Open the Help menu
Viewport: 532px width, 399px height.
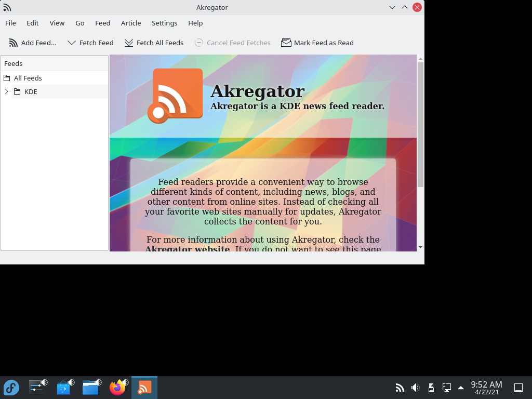[x=195, y=23]
